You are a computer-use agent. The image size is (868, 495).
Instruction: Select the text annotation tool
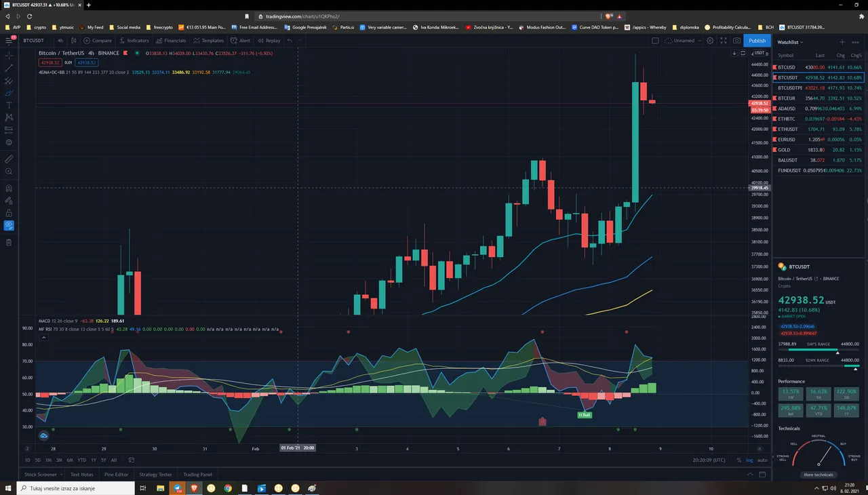pyautogui.click(x=9, y=105)
